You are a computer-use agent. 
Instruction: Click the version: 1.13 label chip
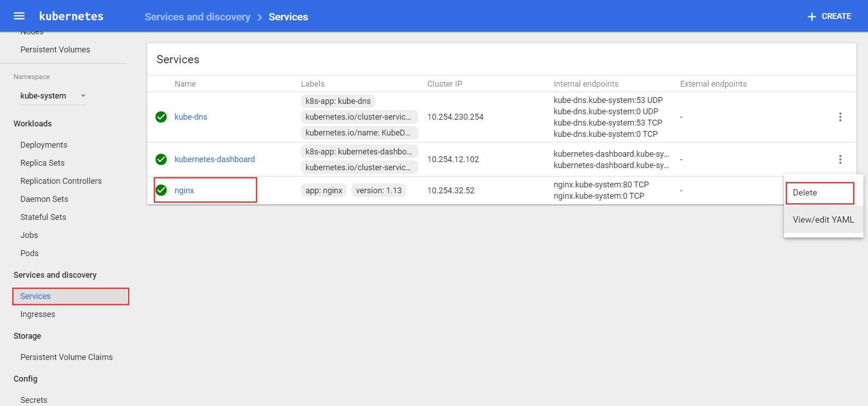coord(378,190)
